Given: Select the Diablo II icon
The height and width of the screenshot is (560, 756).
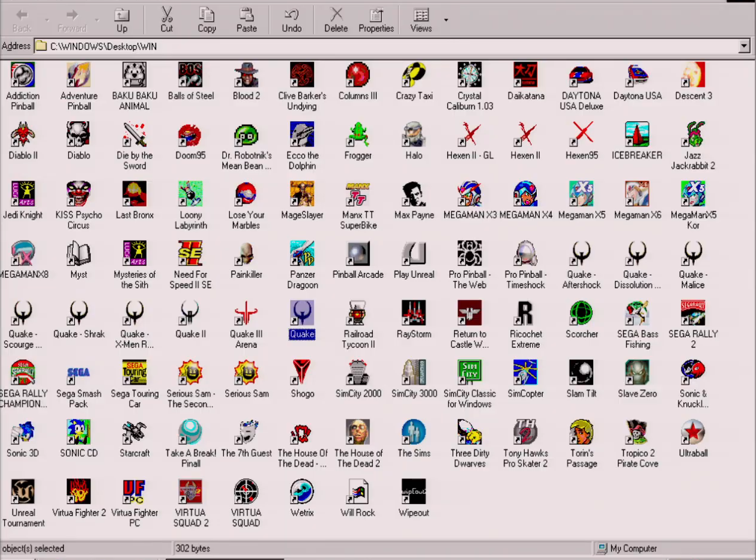Looking at the screenshot, I should (23, 134).
